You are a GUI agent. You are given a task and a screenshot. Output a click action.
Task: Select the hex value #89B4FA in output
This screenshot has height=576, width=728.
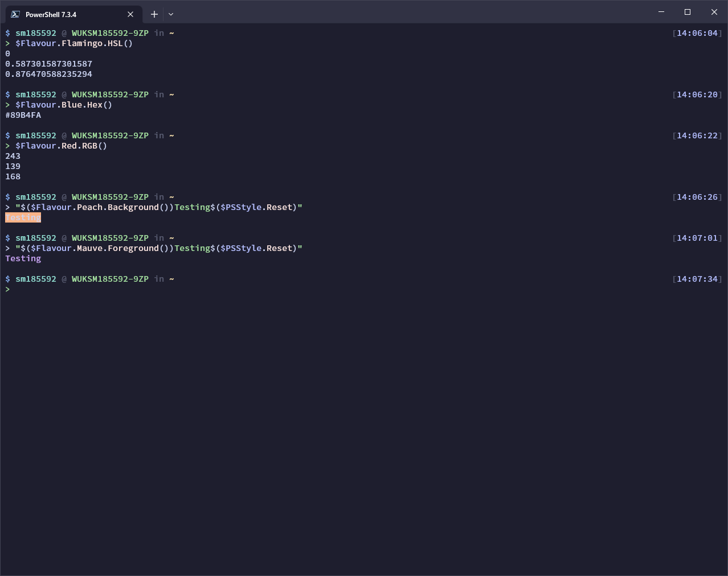[23, 115]
